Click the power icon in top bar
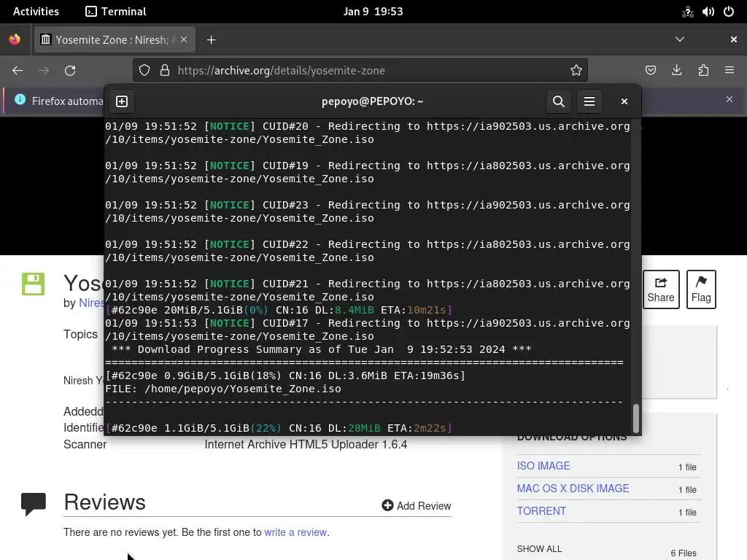The height and width of the screenshot is (560, 747). pos(729,12)
